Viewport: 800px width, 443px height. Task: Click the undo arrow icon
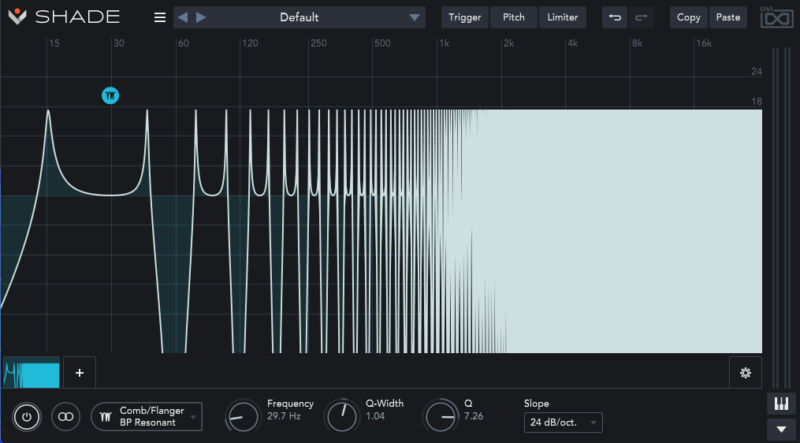click(615, 17)
